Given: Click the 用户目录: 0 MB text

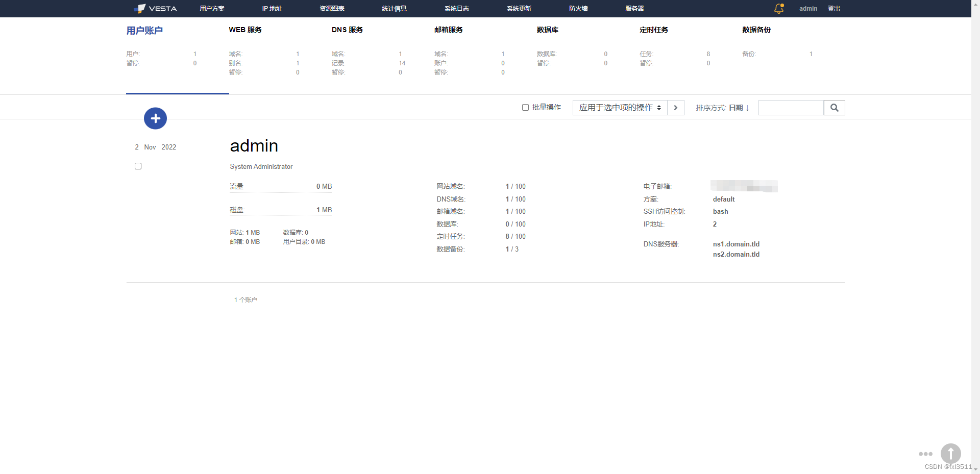Looking at the screenshot, I should tap(304, 242).
